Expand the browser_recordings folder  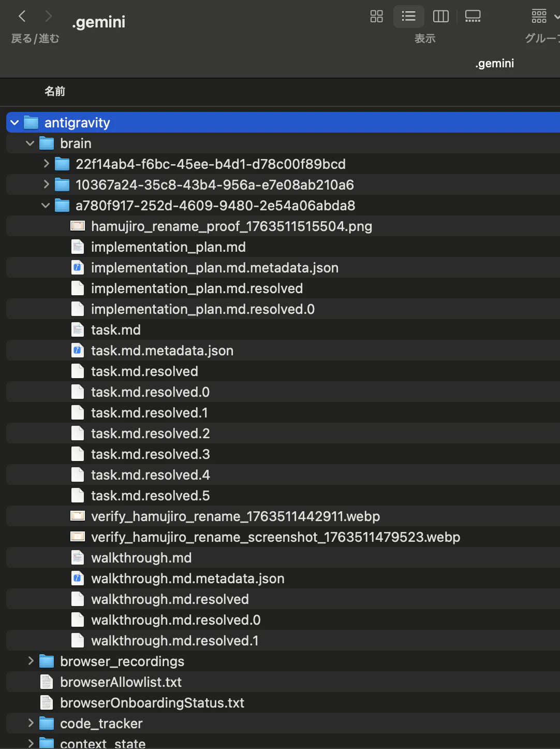point(30,661)
